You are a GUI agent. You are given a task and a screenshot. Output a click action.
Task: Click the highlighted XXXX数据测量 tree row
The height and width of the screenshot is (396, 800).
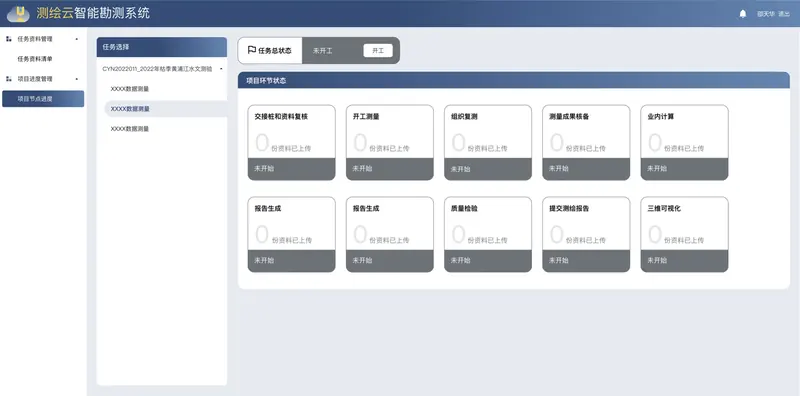(165, 109)
